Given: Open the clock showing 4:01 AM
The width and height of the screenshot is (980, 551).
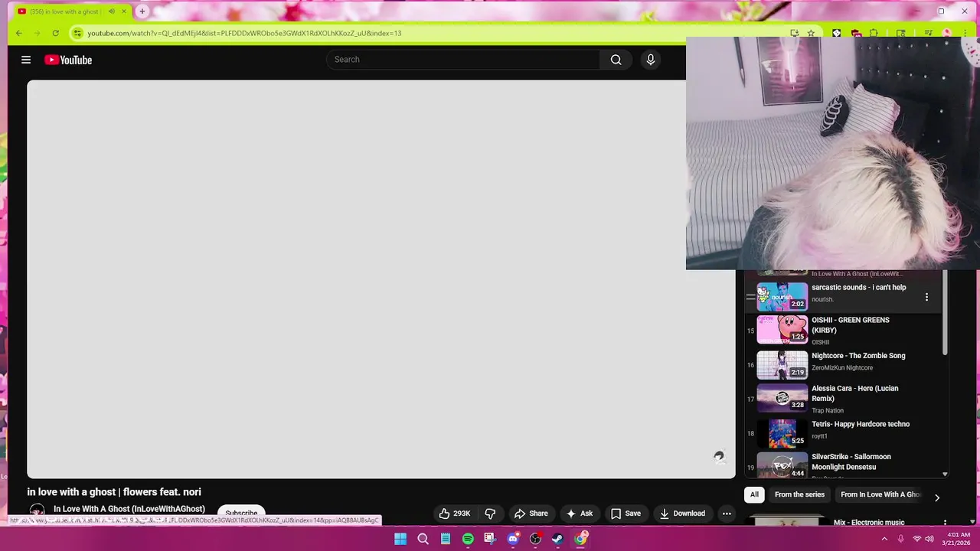Looking at the screenshot, I should click(957, 539).
